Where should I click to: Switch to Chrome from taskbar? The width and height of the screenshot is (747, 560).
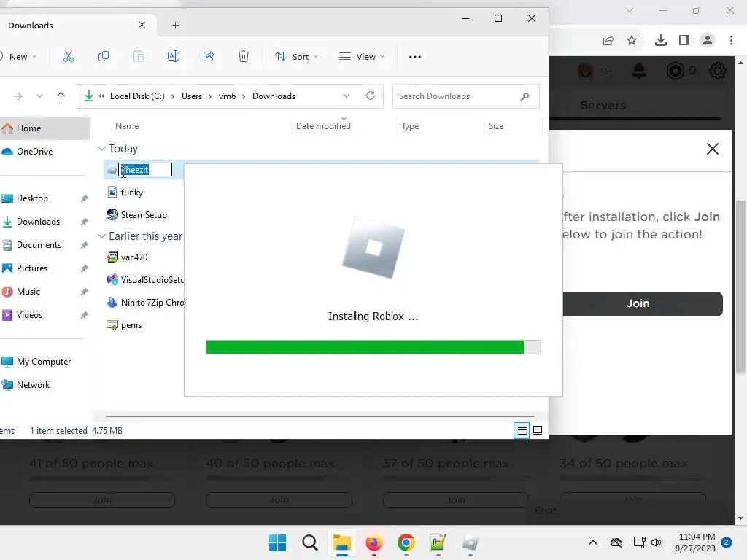[406, 542]
